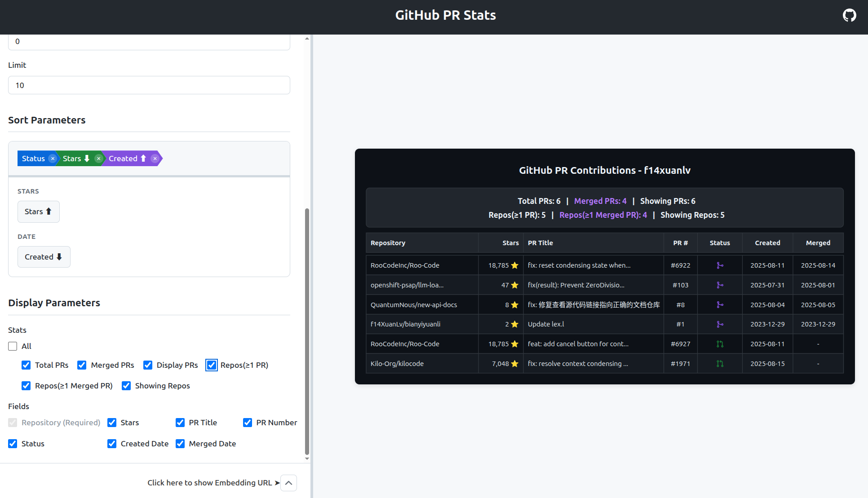Image resolution: width=868 pixels, height=498 pixels.
Task: Uncheck Status field
Action: tap(13, 444)
